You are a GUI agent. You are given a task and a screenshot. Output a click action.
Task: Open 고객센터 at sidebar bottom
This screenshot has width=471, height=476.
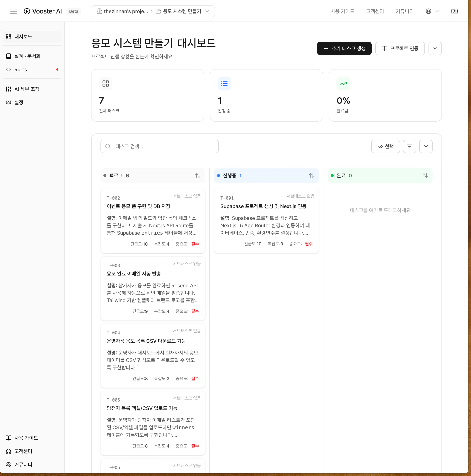coord(32,451)
